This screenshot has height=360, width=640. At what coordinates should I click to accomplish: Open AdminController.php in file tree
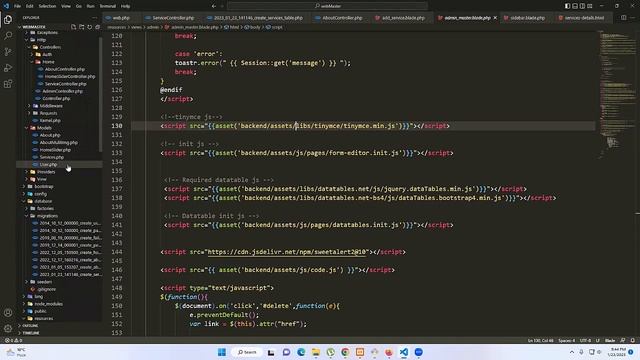[x=62, y=91]
